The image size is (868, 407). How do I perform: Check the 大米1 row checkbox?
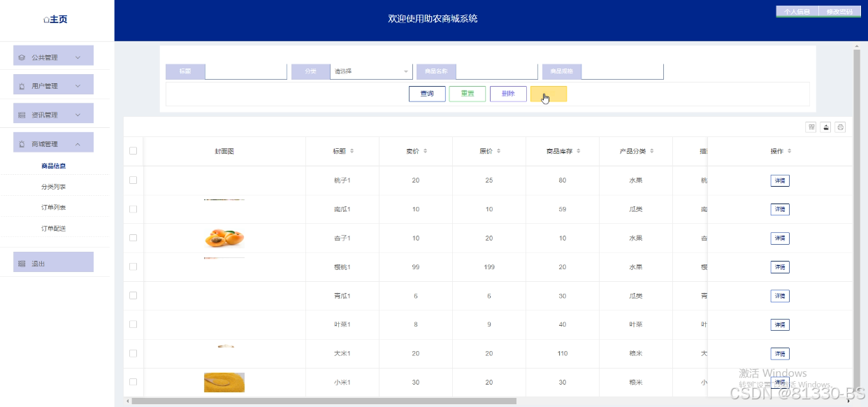click(133, 353)
